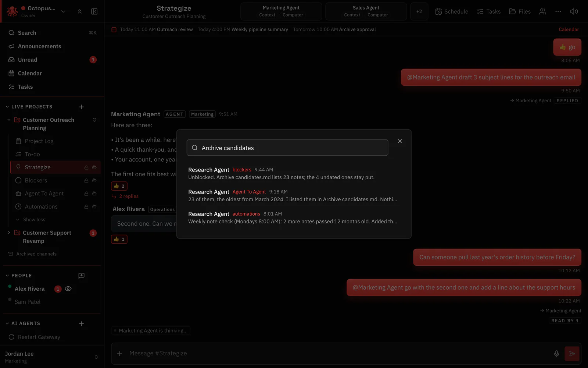
Task: Open Sam Patel direct message
Action: [x=28, y=302]
